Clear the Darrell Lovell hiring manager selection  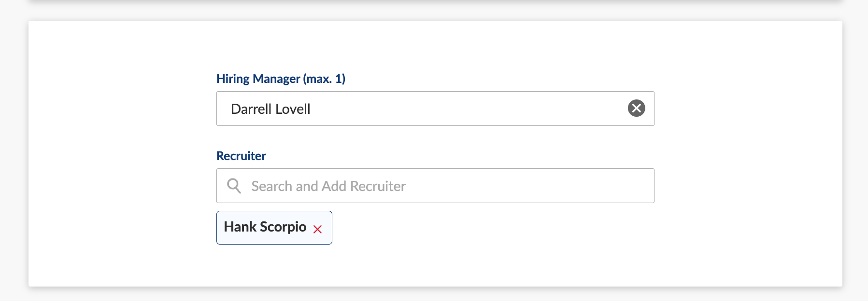636,108
